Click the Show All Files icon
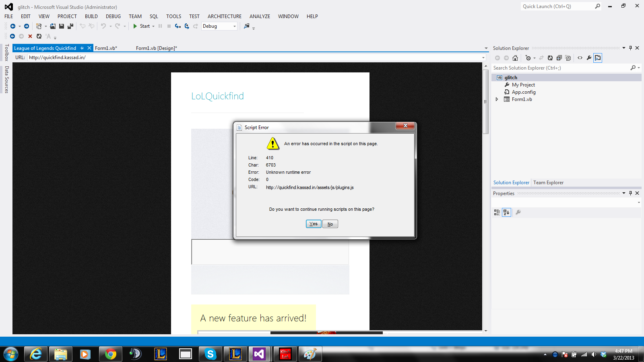644x362 pixels. (x=568, y=58)
